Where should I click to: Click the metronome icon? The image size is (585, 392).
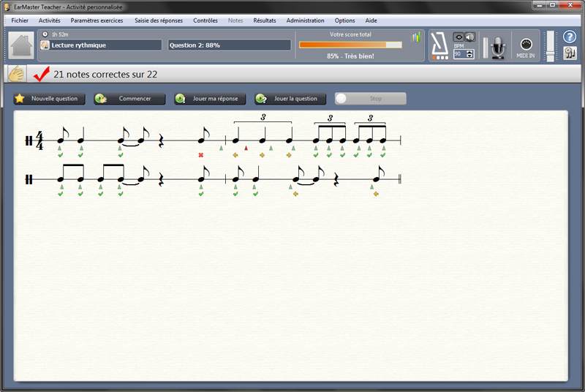pos(439,45)
